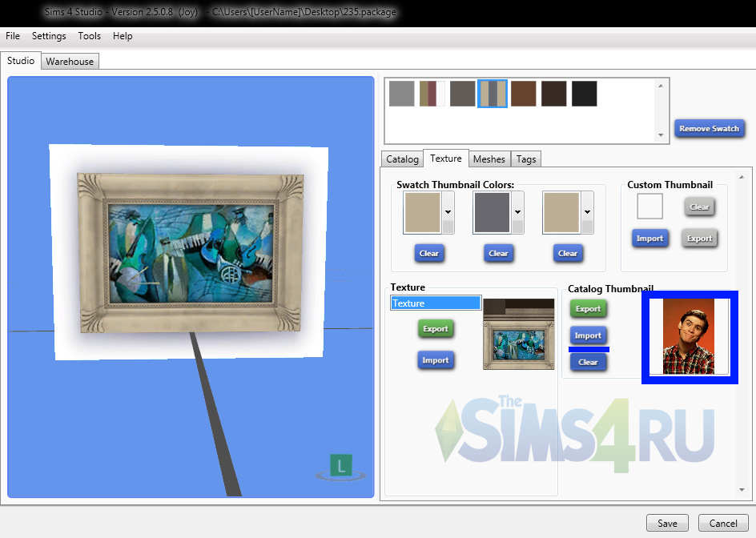Click the empty Custom Thumbnail box
The width and height of the screenshot is (756, 538).
tap(649, 207)
